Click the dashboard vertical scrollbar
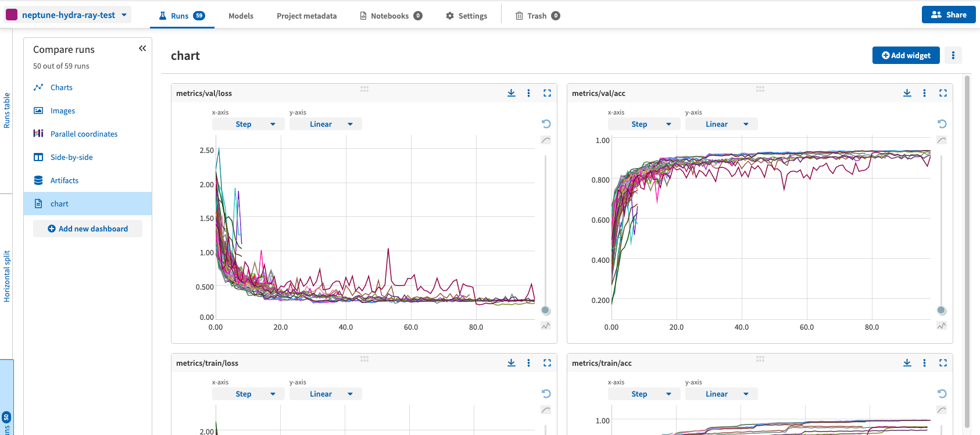Image resolution: width=980 pixels, height=435 pixels. pos(967,251)
